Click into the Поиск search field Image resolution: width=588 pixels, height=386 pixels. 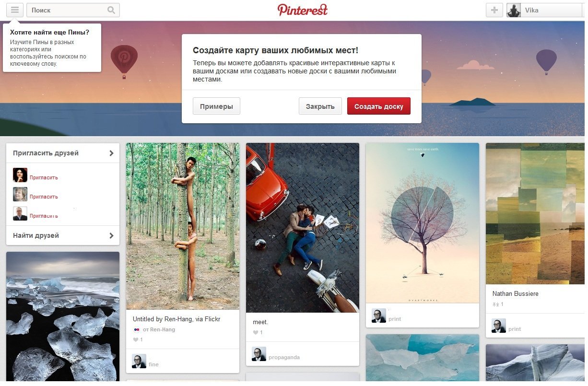click(67, 10)
